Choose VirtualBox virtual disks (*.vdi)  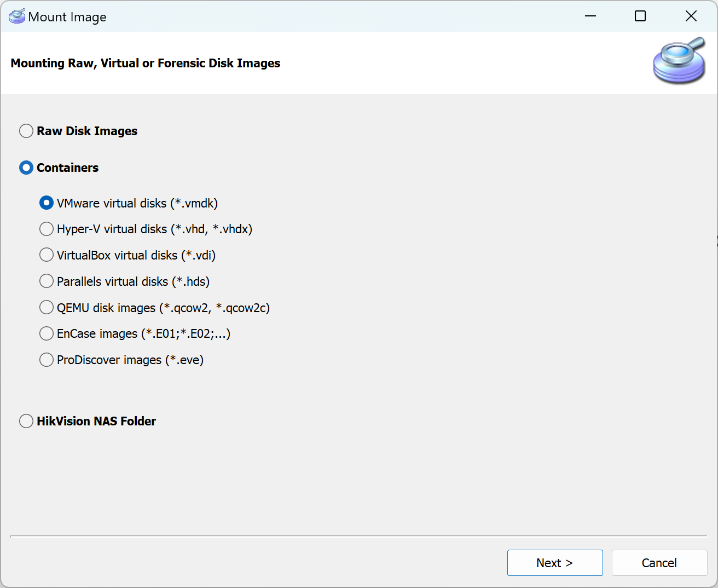(47, 255)
